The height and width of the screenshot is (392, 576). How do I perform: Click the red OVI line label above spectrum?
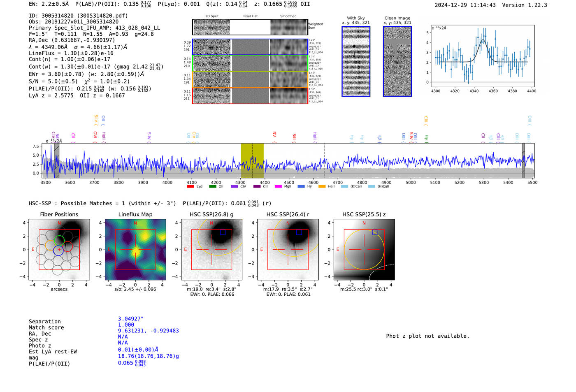pyautogui.click(x=95, y=137)
